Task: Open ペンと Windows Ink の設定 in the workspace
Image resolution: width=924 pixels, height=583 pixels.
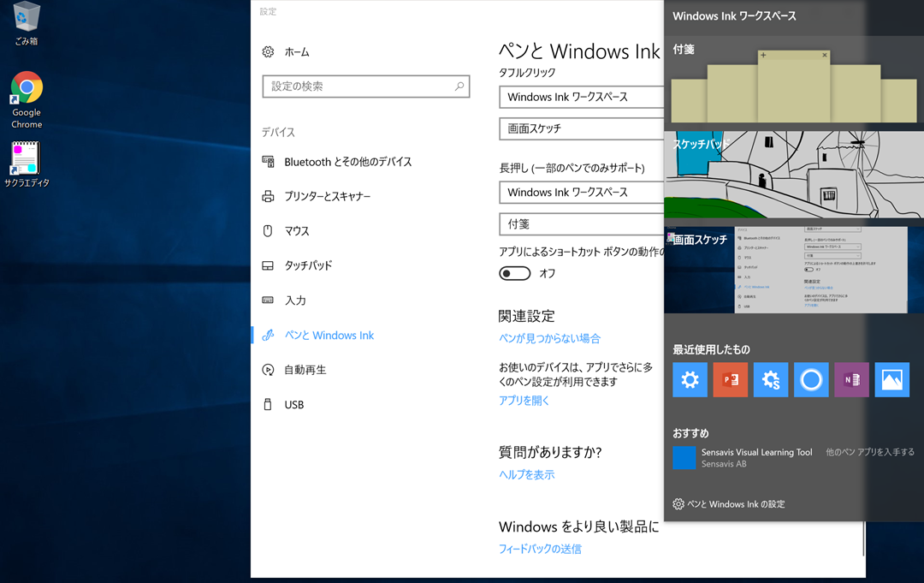Action: coord(729,504)
